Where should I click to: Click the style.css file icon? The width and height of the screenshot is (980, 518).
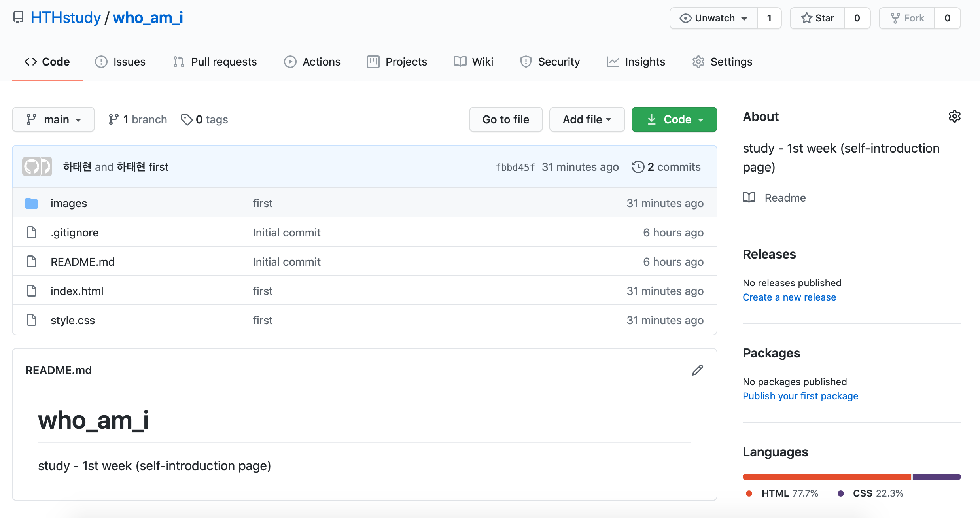tap(32, 320)
